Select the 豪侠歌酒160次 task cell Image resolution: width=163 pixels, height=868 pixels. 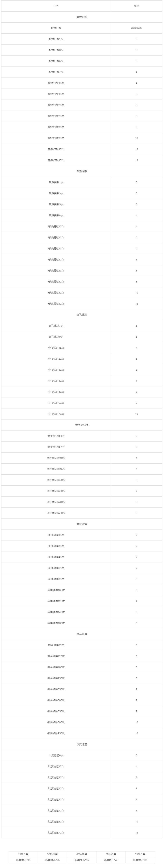tap(56, 623)
